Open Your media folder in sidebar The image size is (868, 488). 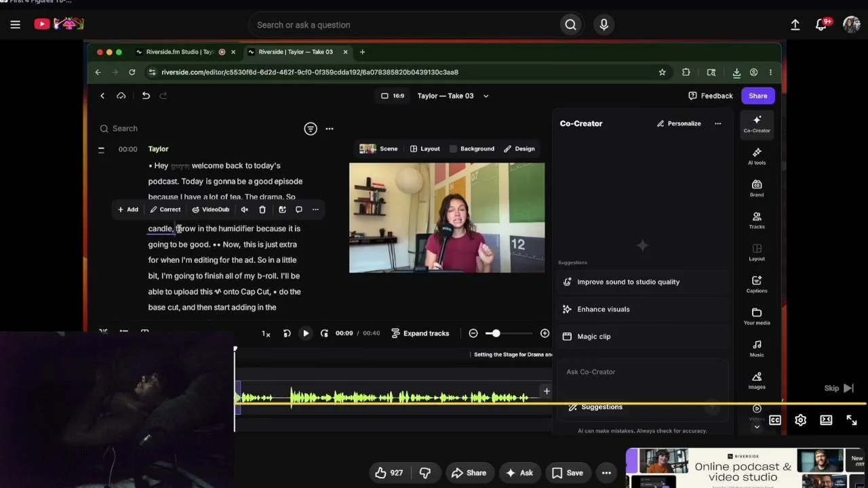coord(757,317)
